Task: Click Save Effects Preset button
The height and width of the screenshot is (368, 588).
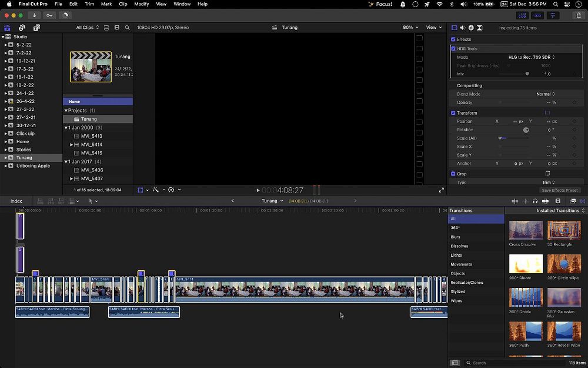Action: [x=559, y=190]
